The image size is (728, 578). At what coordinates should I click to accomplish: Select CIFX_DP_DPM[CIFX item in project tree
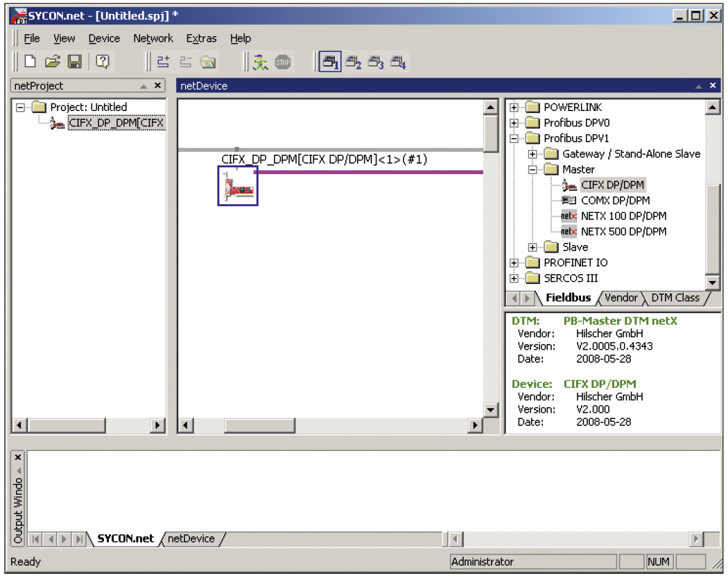tap(116, 123)
